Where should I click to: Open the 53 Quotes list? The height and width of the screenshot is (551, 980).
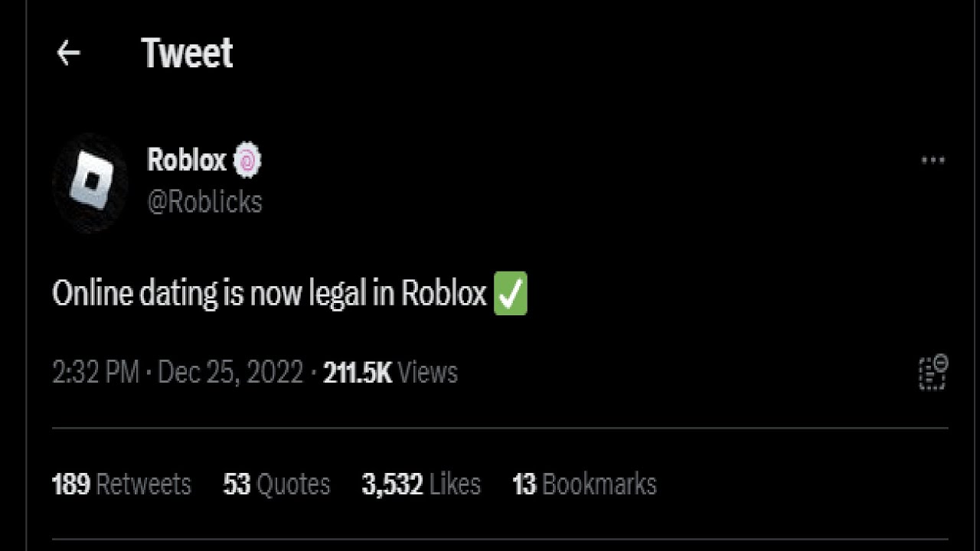pos(276,484)
